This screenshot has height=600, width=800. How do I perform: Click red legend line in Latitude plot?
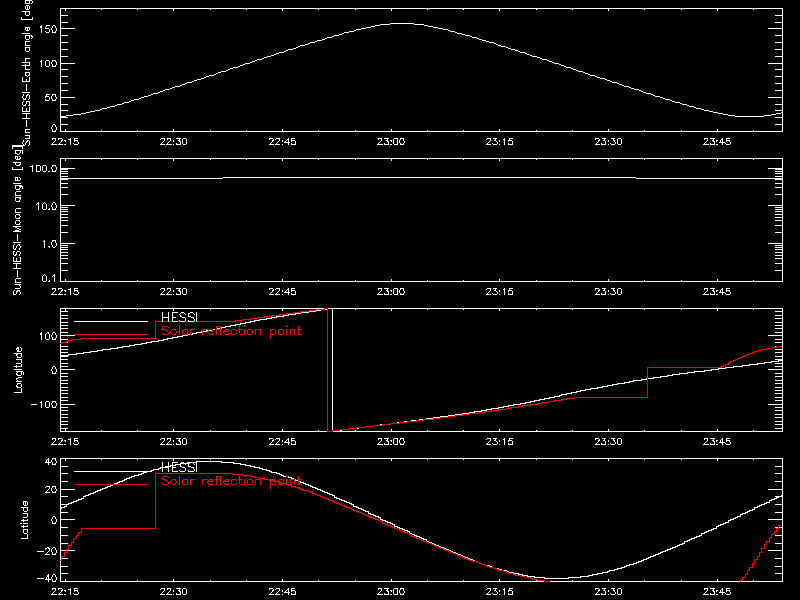pos(111,485)
